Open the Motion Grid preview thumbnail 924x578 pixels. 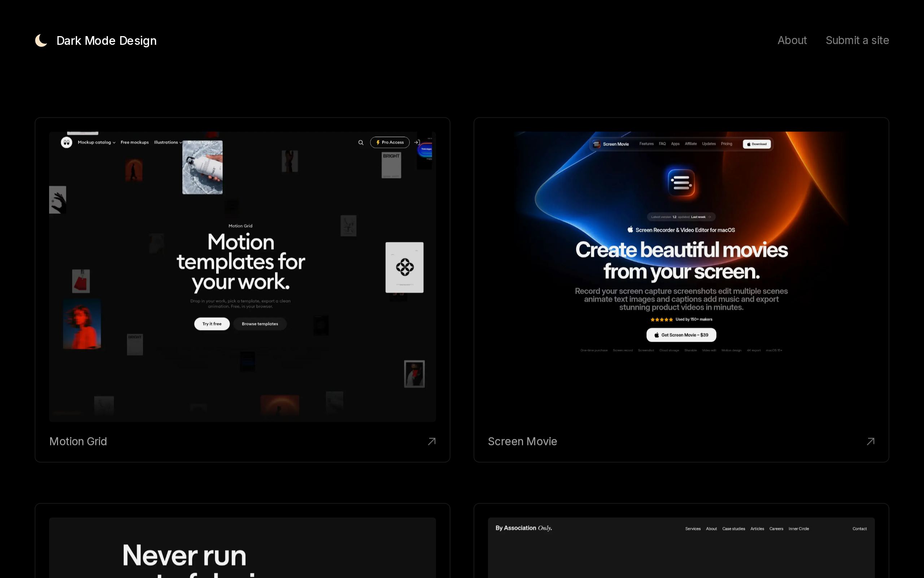point(243,277)
